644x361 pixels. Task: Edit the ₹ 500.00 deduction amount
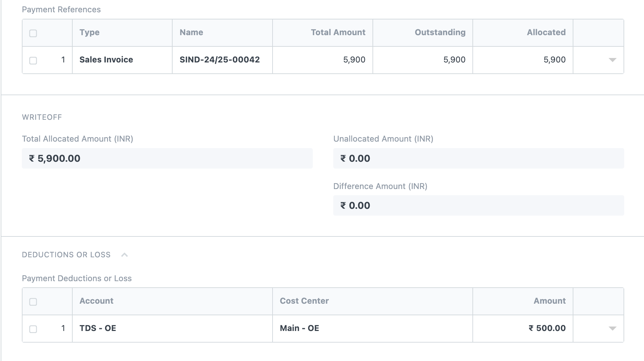tap(523, 328)
